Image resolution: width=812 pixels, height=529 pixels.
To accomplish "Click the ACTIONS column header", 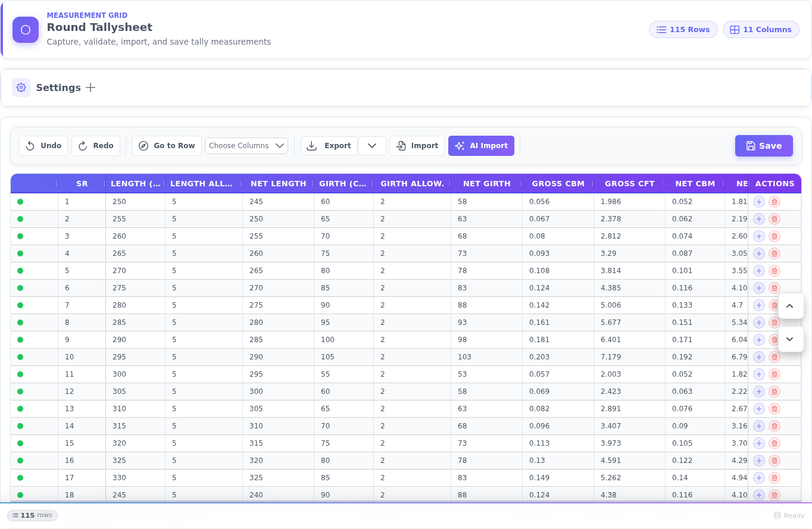I will 774,184.
